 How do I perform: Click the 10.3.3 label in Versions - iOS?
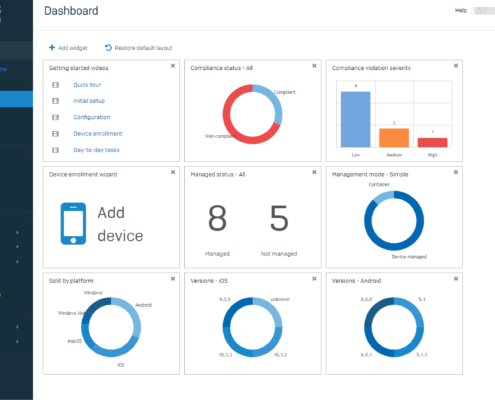coord(225,355)
